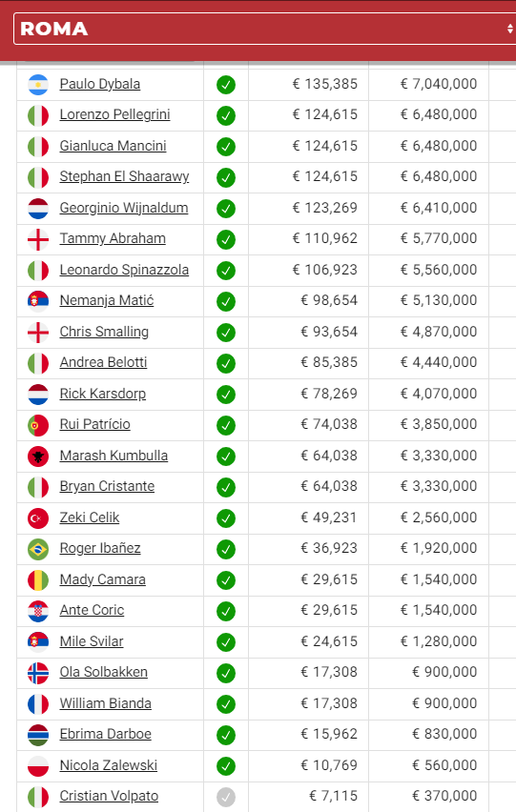The height and width of the screenshot is (812, 516).
Task: Click the dropdown arrows beside ROMA
Action: (509, 29)
